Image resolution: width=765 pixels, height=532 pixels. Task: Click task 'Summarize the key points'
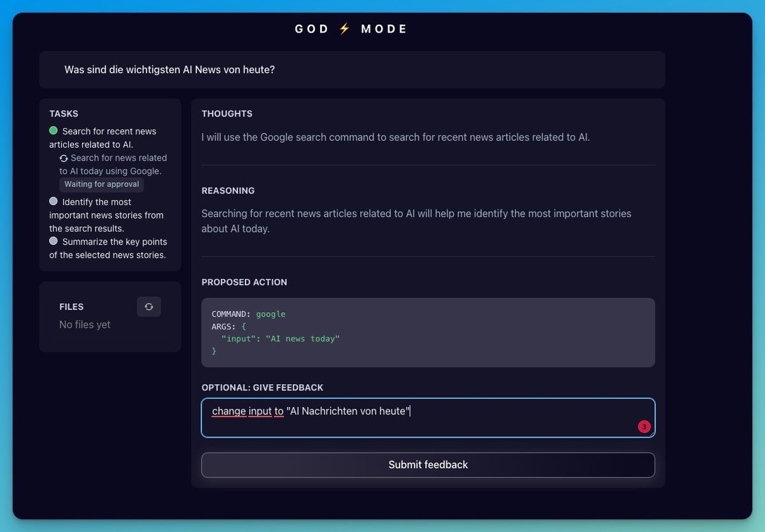108,248
